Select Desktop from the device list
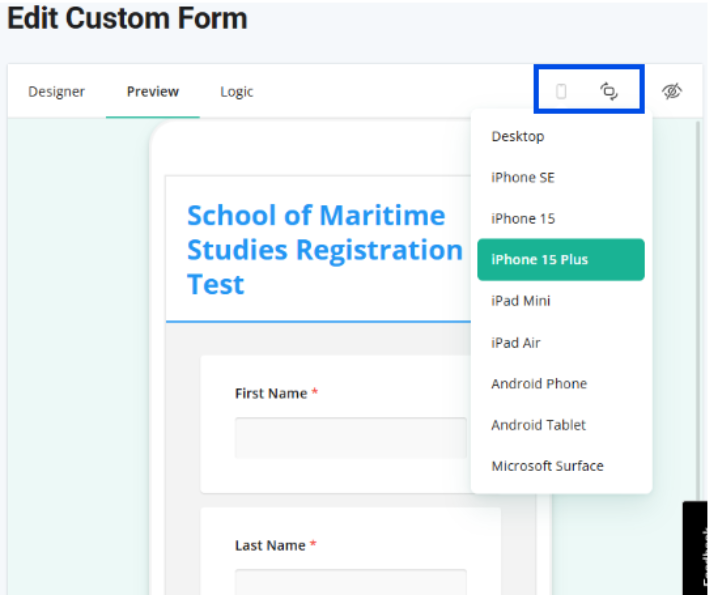 click(561, 136)
